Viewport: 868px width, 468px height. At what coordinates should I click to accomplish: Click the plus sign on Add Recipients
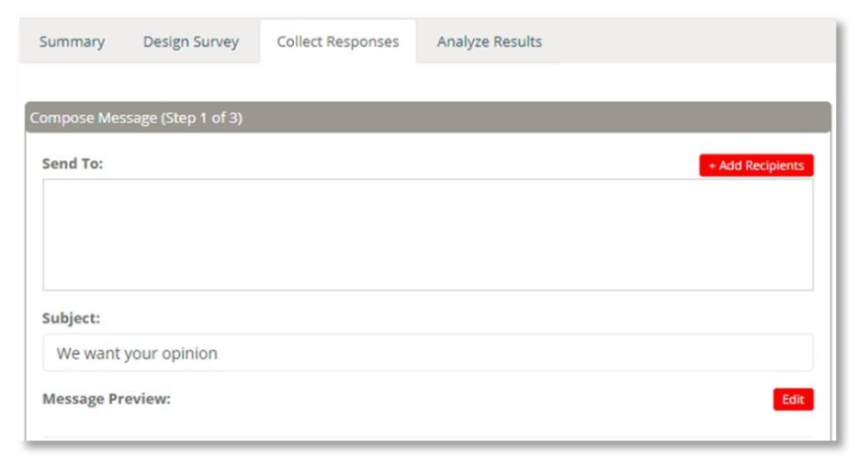(712, 166)
